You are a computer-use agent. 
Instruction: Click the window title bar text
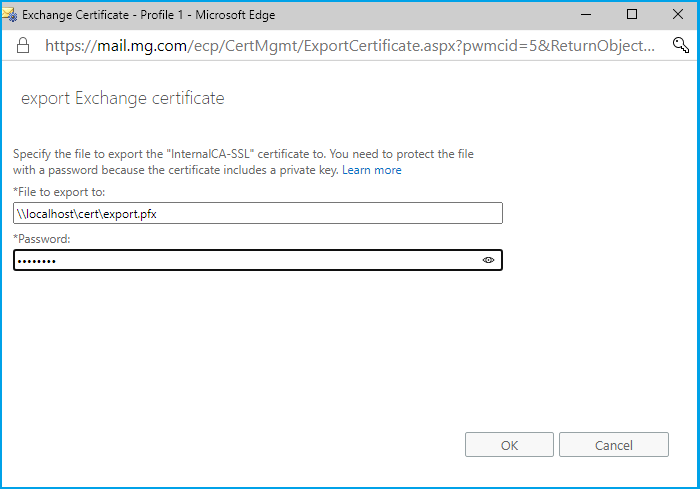click(x=148, y=15)
